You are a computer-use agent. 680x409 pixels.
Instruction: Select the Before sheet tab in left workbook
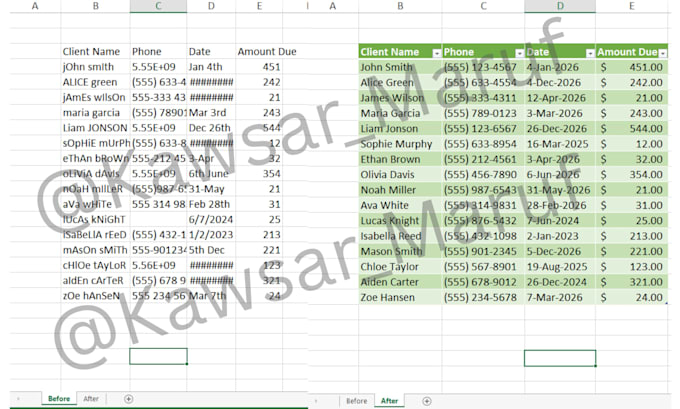pos(59,399)
